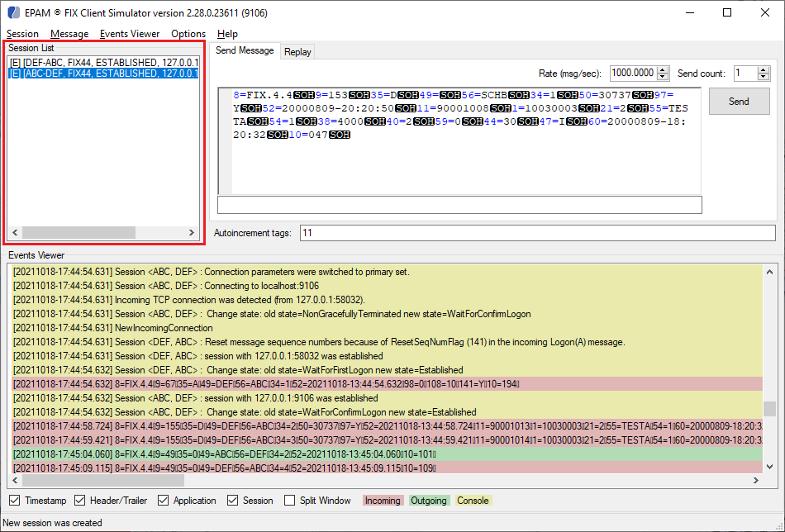Click the FIX message text editor

pyautogui.click(x=459, y=141)
